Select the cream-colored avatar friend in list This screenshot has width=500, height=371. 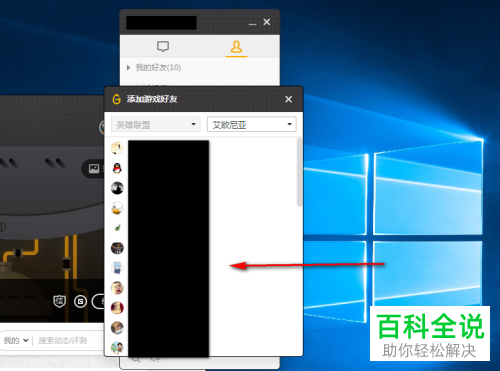(x=117, y=148)
